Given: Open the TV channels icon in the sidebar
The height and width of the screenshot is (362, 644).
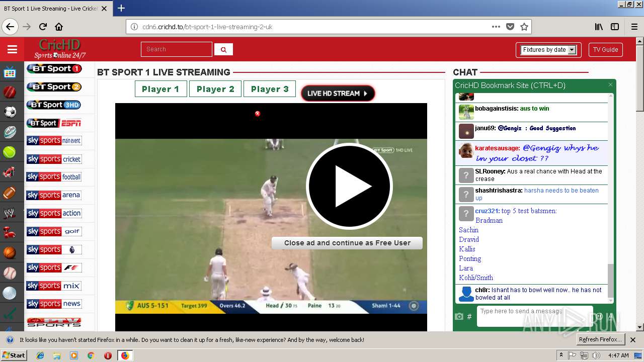Looking at the screenshot, I should pyautogui.click(x=10, y=72).
